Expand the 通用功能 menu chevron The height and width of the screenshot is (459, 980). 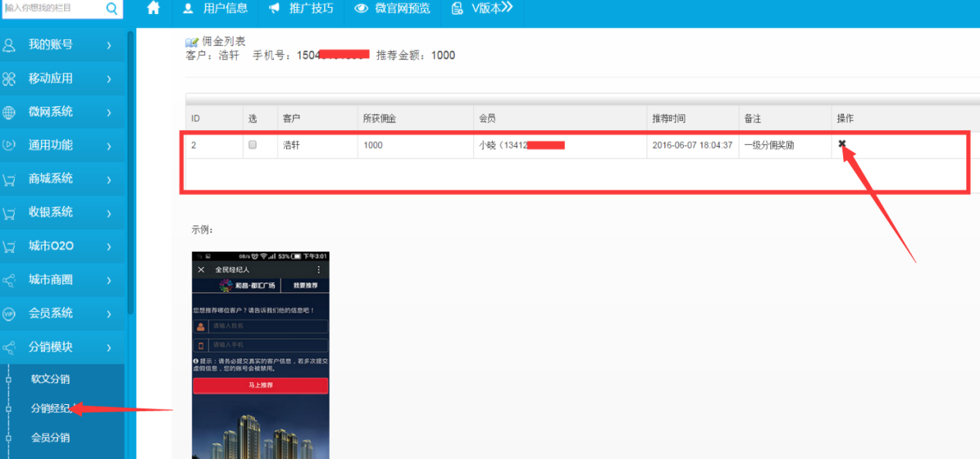[109, 146]
